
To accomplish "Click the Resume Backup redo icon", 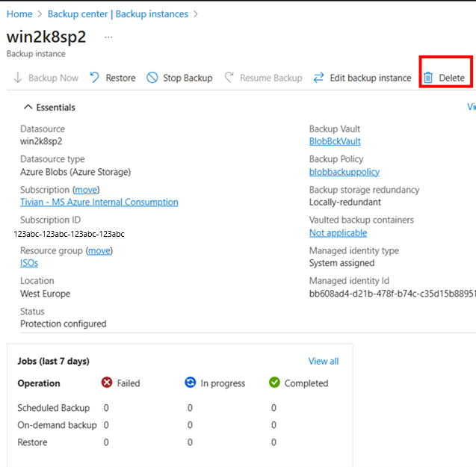I will pos(229,78).
